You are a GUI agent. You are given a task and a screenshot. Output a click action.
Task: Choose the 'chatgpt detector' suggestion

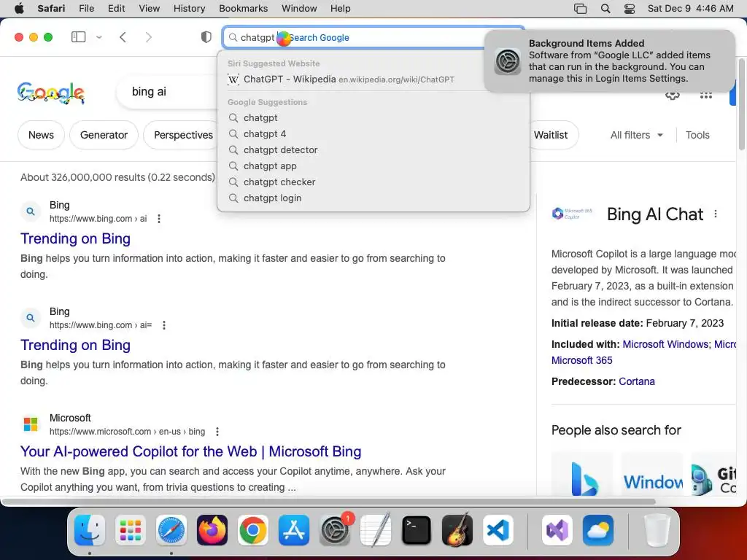click(373, 150)
